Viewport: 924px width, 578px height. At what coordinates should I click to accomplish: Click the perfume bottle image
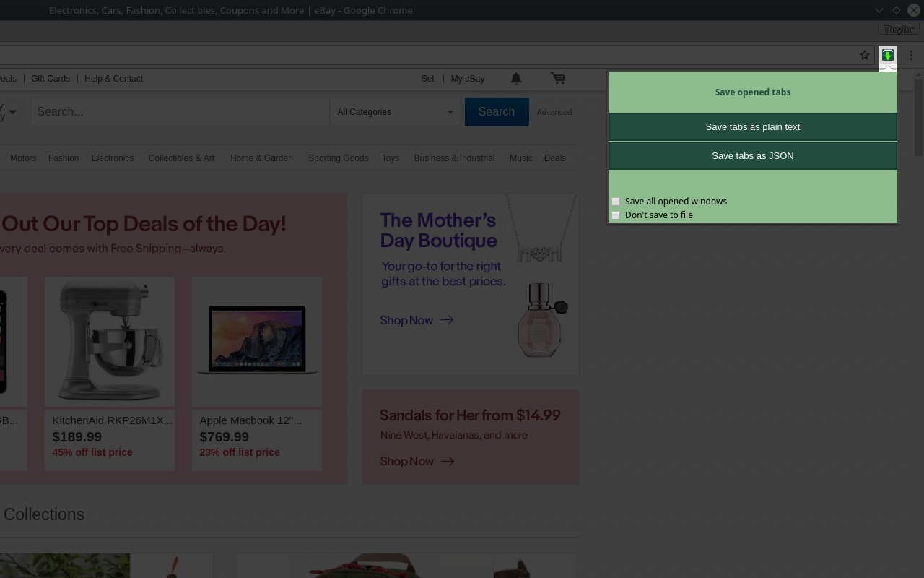[542, 319]
